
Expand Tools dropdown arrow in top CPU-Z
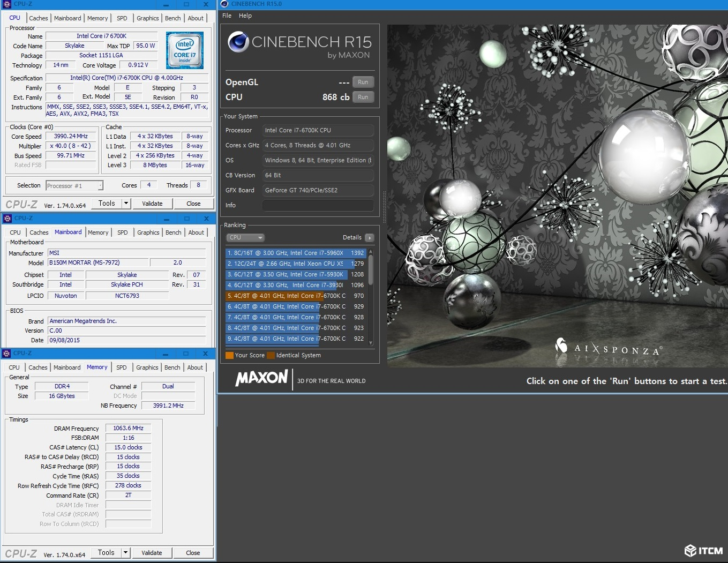coord(126,204)
